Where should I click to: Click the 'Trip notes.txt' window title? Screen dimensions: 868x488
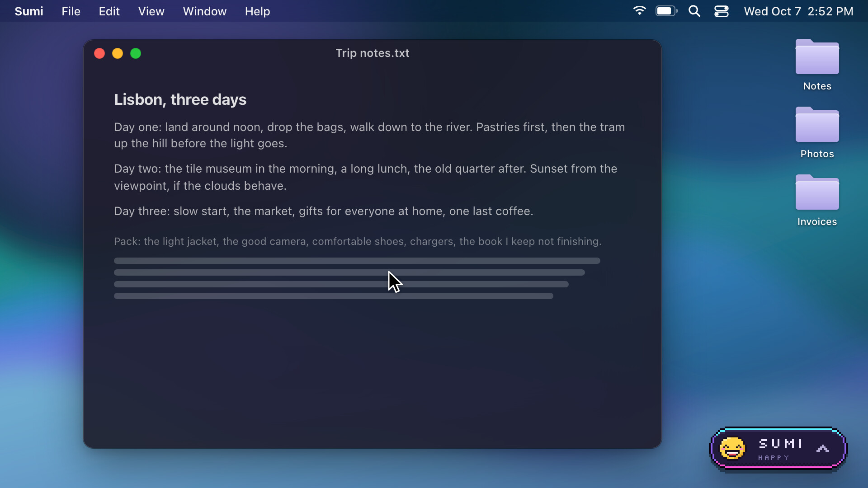pyautogui.click(x=373, y=53)
